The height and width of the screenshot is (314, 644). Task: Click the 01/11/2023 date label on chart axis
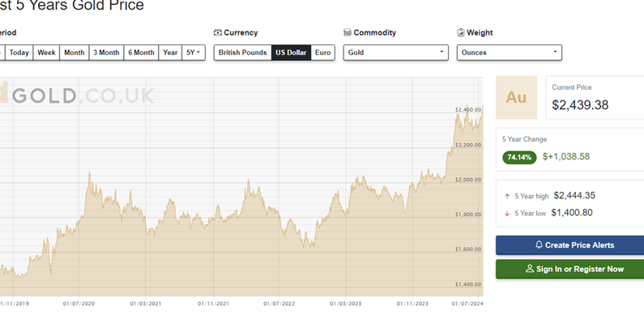(x=412, y=303)
